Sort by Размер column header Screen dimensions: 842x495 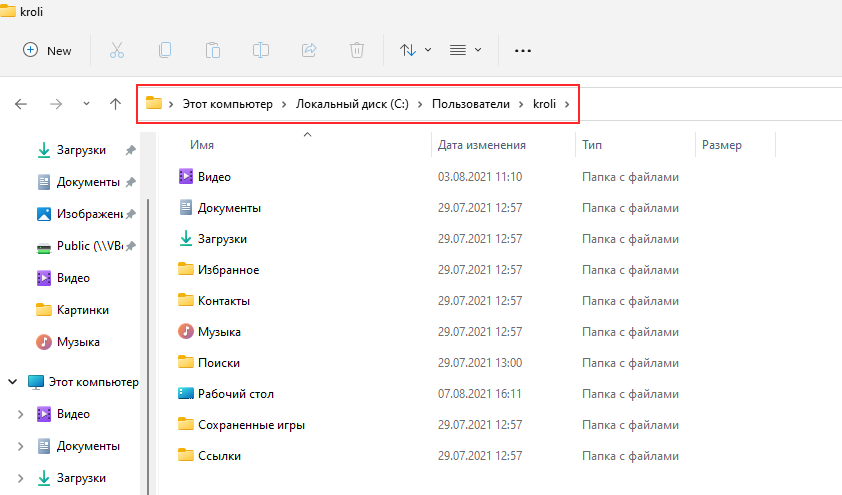pyautogui.click(x=722, y=145)
